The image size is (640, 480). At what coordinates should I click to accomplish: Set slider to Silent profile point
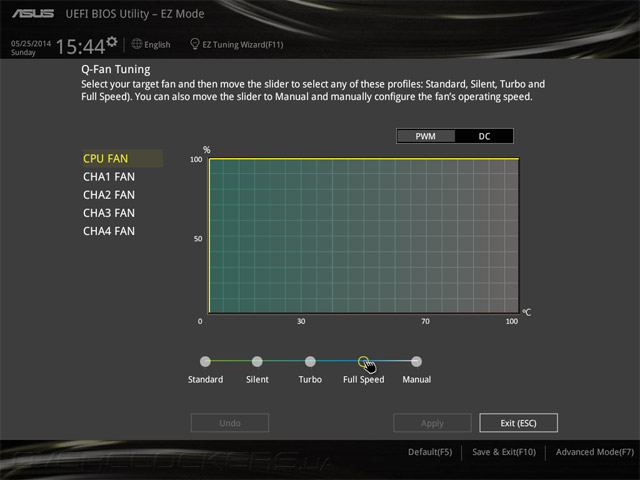pyautogui.click(x=257, y=361)
